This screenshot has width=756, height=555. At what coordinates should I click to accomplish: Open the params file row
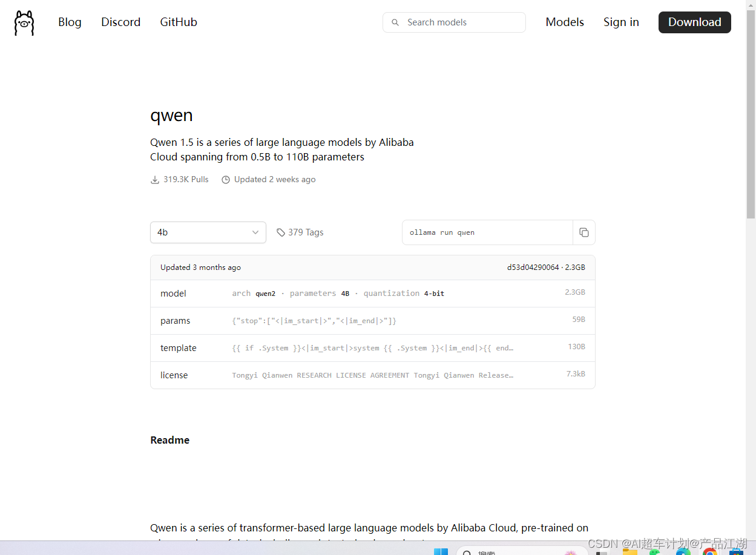(373, 321)
